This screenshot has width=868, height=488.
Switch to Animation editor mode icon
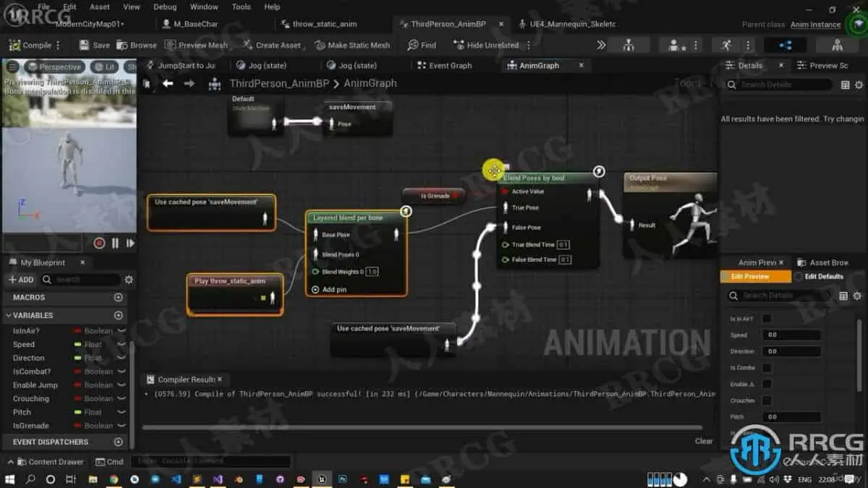(726, 45)
